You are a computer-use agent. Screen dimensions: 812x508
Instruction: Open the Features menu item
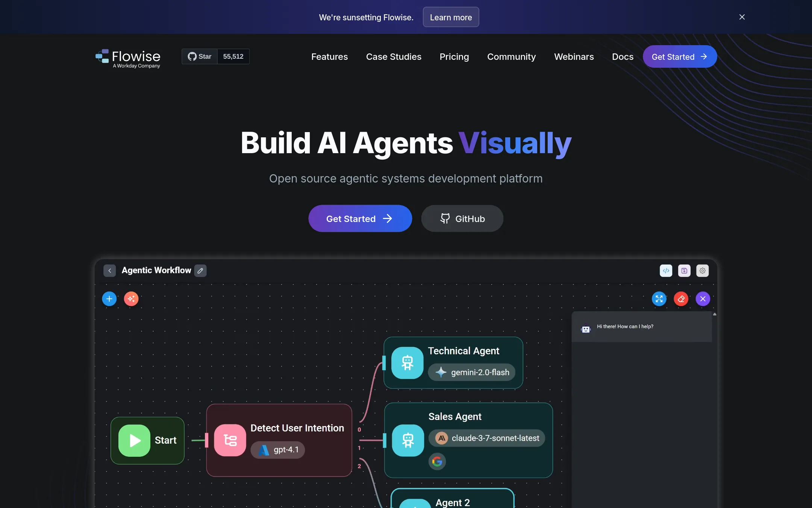[x=329, y=57]
